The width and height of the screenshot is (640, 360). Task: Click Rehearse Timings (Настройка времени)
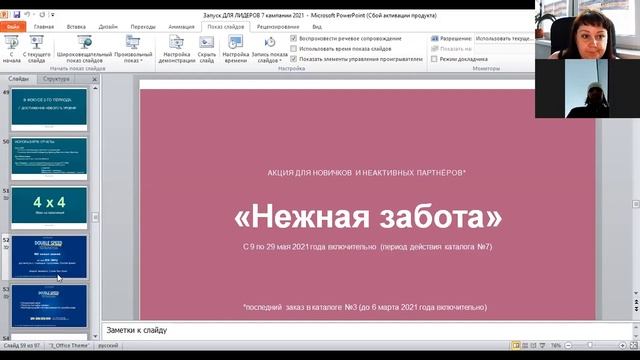(236, 49)
